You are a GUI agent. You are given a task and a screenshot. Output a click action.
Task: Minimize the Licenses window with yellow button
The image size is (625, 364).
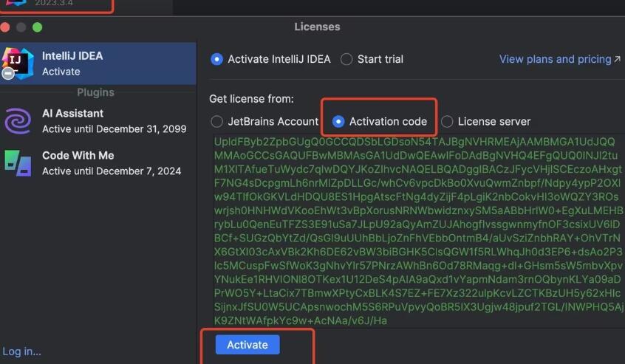[x=21, y=27]
